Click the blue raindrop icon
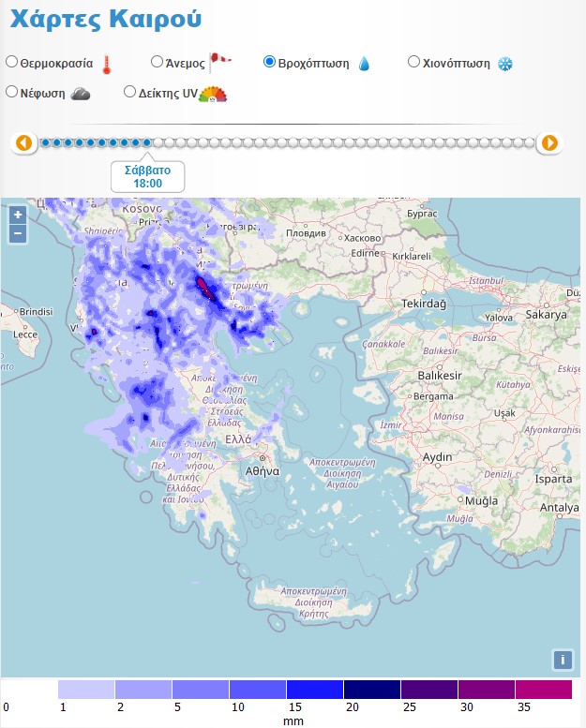The width and height of the screenshot is (586, 728). tap(365, 64)
